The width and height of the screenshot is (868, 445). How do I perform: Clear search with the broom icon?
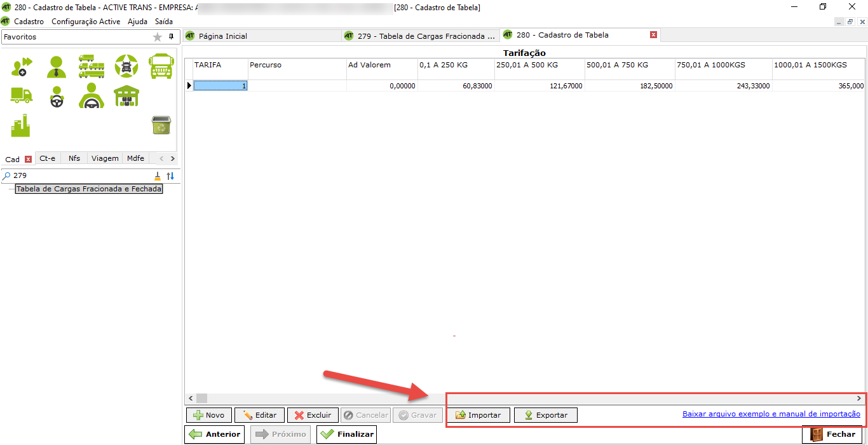click(158, 176)
